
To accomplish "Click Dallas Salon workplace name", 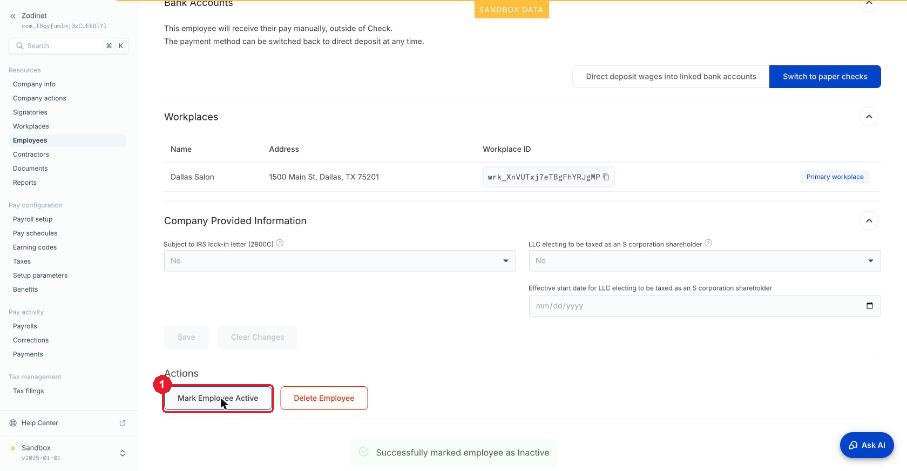I will pos(192,177).
